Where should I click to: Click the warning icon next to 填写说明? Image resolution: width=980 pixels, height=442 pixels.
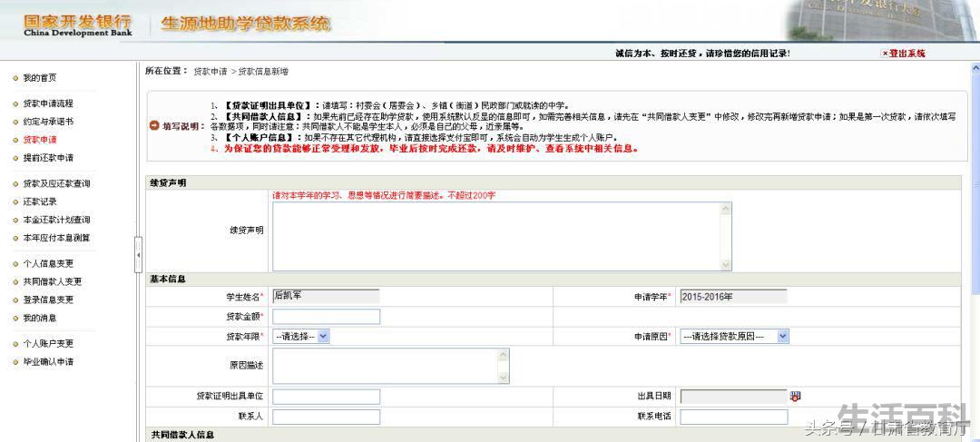point(154,125)
